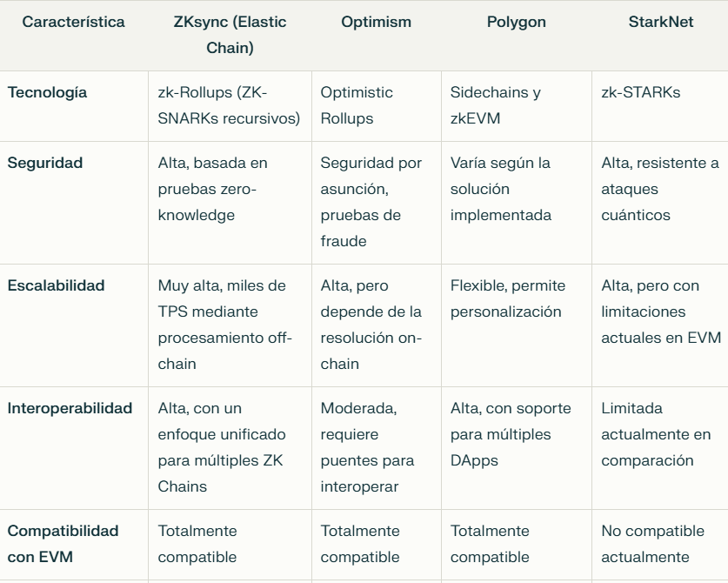Click the Optimism column header

376,23
